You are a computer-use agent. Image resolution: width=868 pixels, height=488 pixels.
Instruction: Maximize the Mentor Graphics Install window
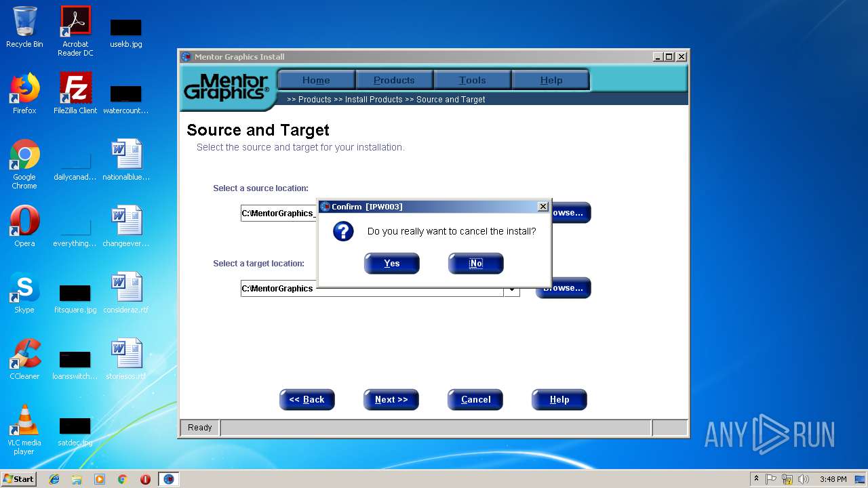point(669,57)
